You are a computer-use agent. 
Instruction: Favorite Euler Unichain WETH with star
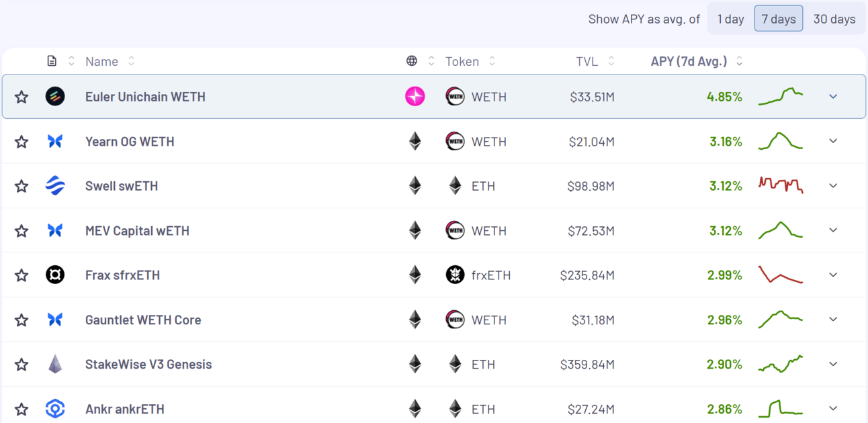coord(21,97)
